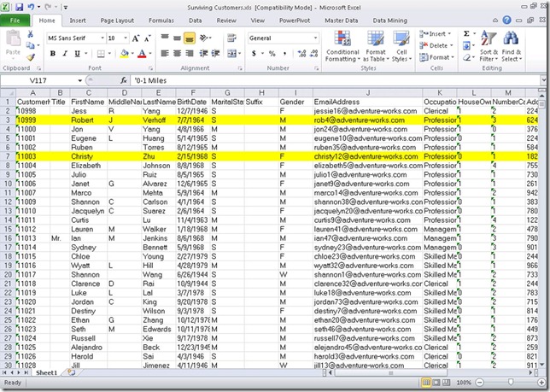
Task: Click Insert cells button
Action: 436,34
